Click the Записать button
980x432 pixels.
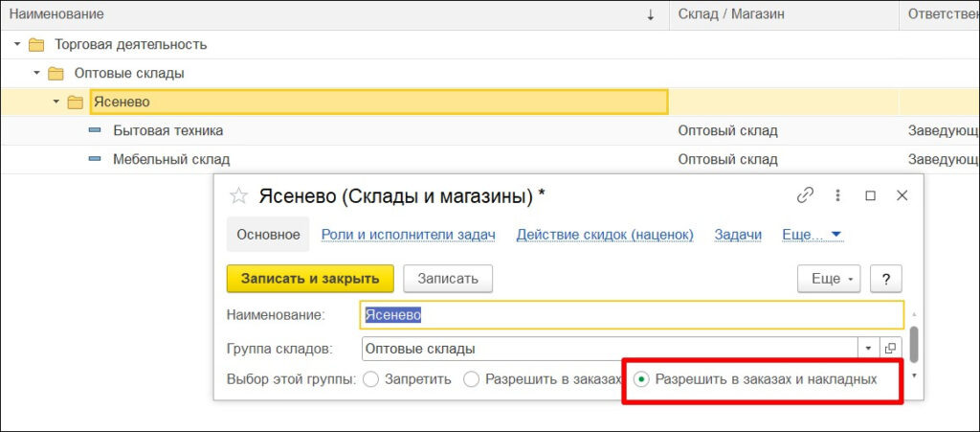pos(448,279)
